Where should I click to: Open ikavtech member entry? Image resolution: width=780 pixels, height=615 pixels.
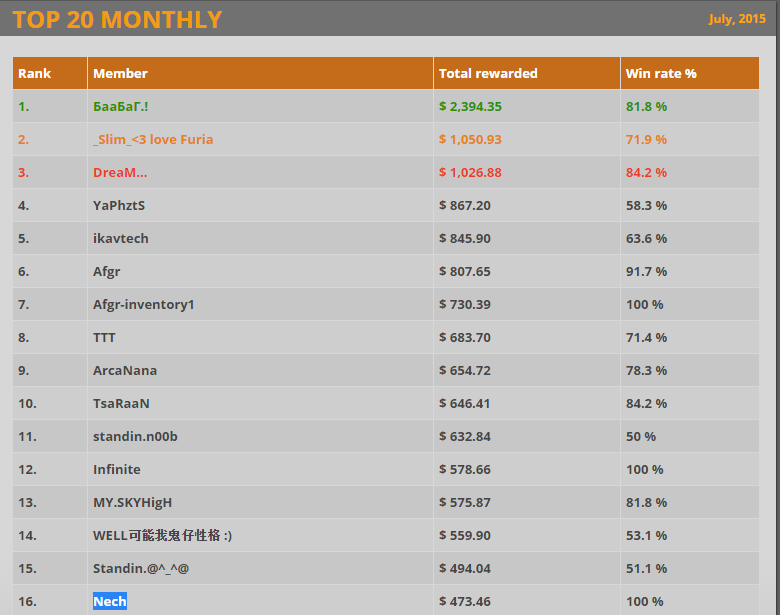(120, 238)
